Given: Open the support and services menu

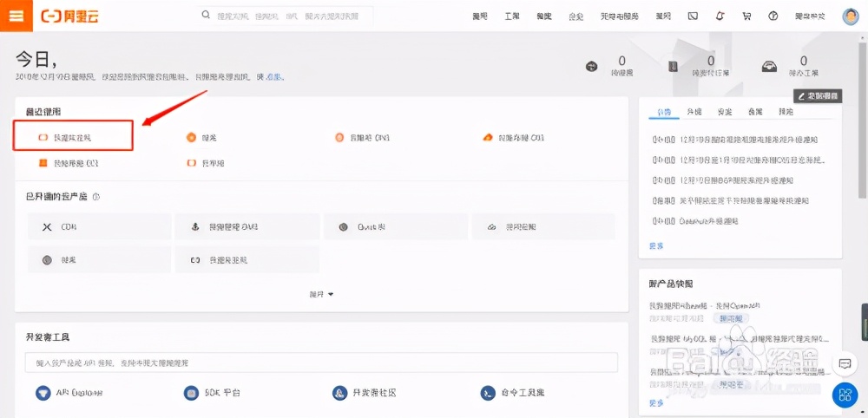Looking at the screenshot, I should click(x=620, y=16).
